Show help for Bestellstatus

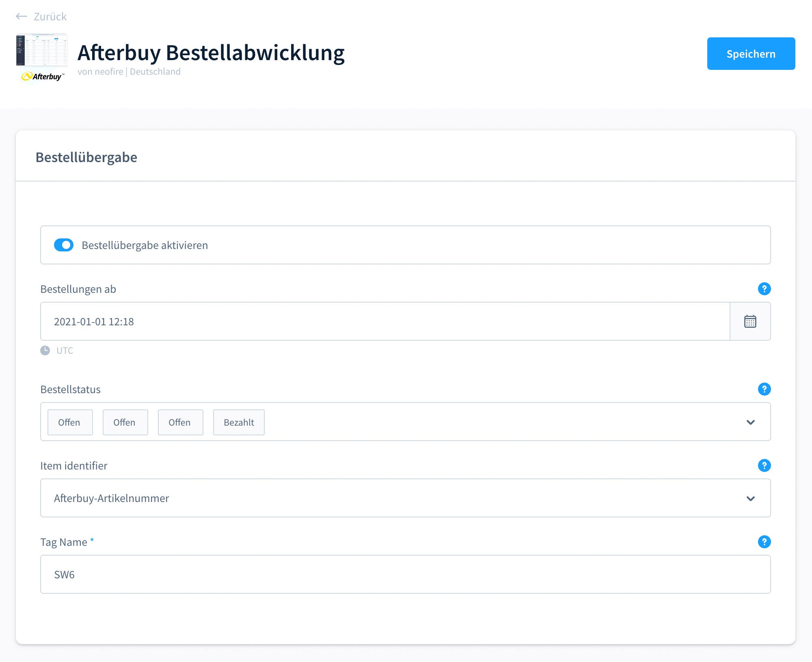[764, 389]
